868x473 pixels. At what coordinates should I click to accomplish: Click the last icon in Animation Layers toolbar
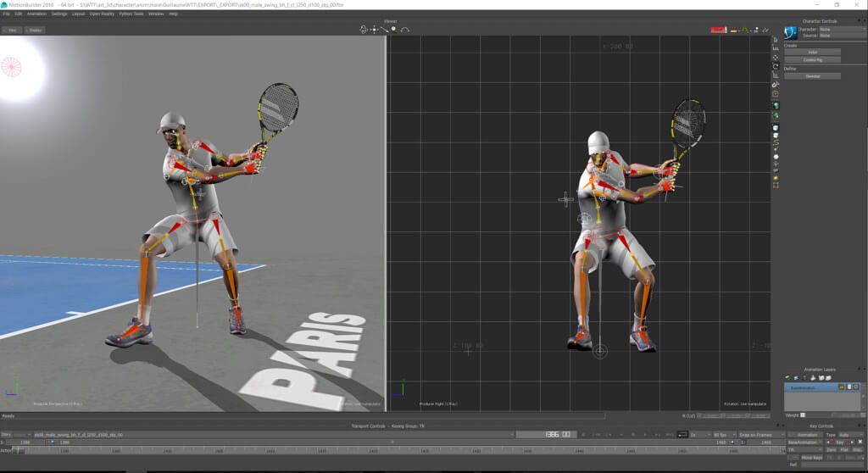click(828, 378)
